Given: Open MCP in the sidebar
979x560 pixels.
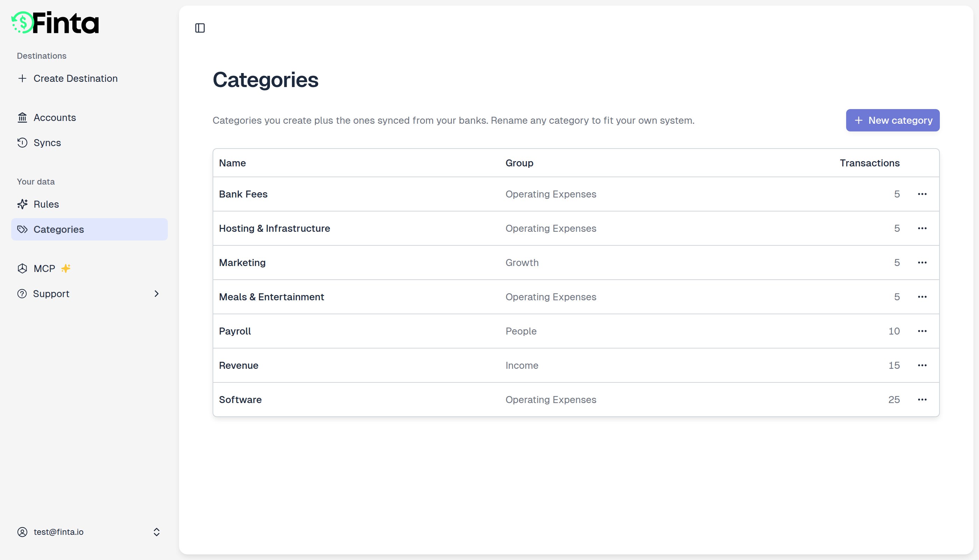Looking at the screenshot, I should pyautogui.click(x=89, y=268).
